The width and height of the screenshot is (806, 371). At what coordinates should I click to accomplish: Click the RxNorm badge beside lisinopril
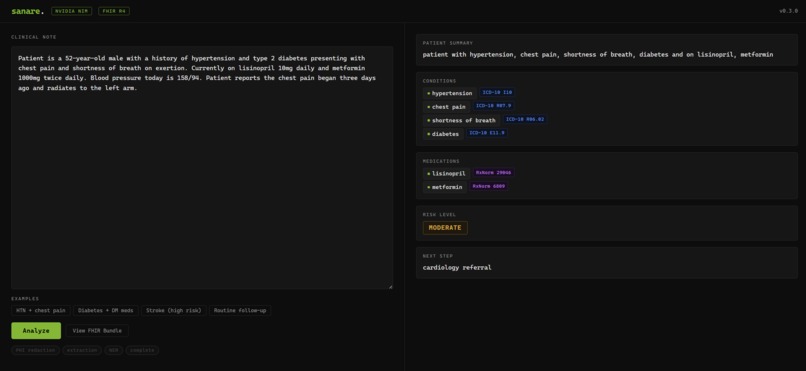tap(493, 173)
